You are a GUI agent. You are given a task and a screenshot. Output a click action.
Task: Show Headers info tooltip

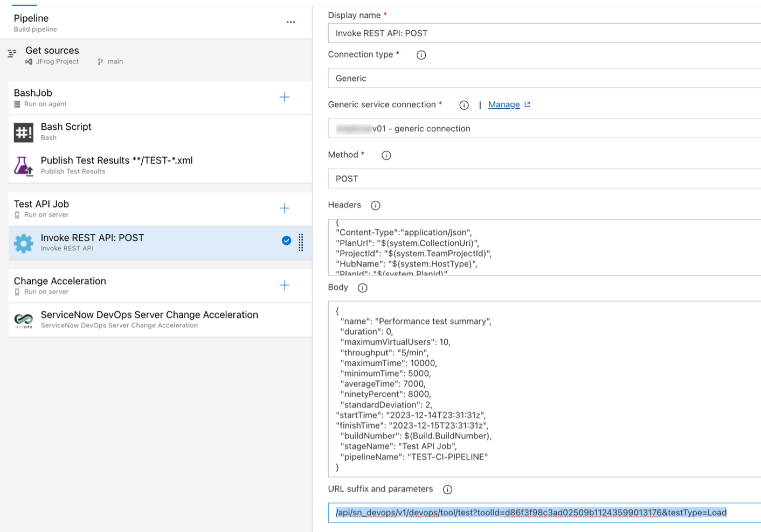click(x=375, y=206)
